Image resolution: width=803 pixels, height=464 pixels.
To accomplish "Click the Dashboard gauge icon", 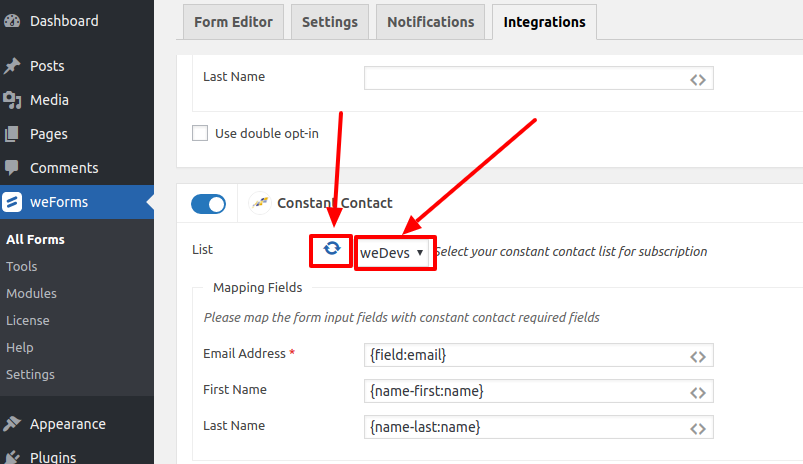I will [x=12, y=21].
